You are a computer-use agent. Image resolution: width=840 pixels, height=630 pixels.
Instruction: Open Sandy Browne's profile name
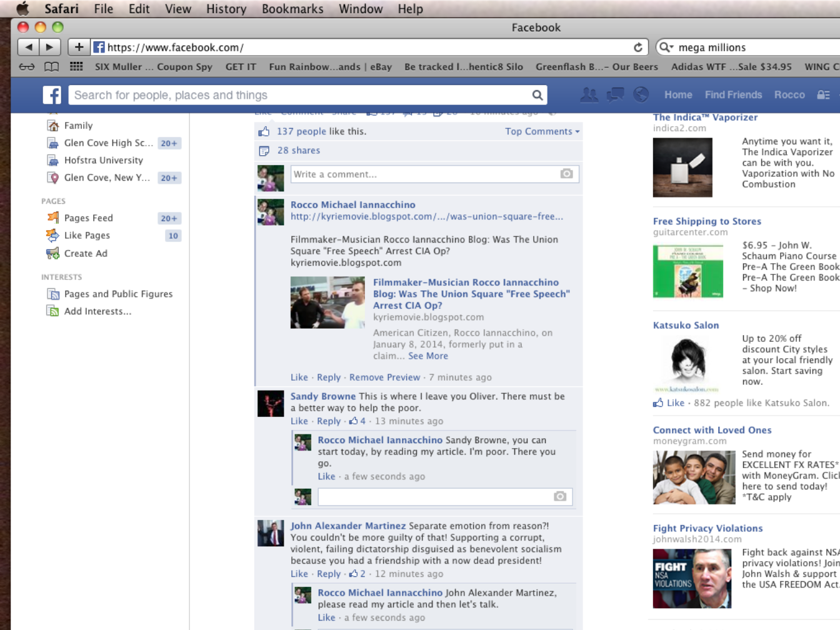coord(323,396)
